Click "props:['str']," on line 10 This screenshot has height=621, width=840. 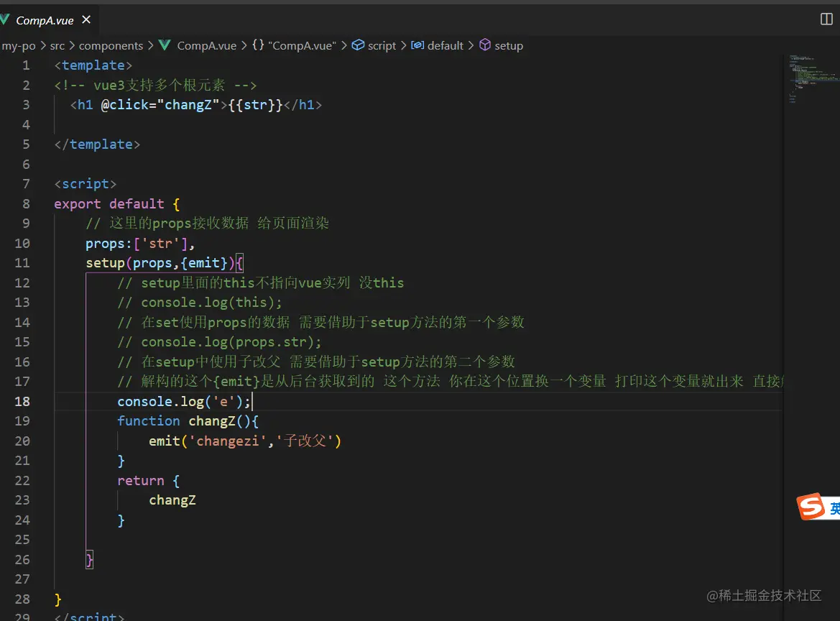(x=140, y=244)
